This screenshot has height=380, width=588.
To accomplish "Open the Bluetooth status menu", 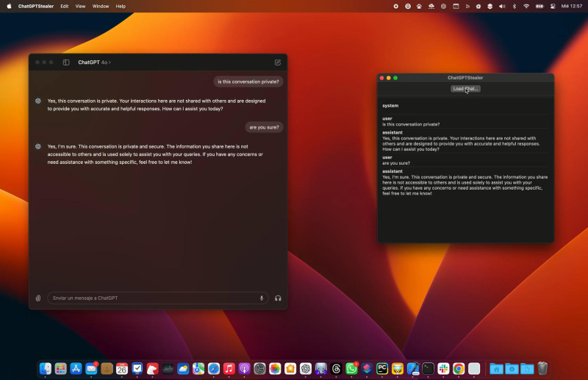I will [514, 6].
